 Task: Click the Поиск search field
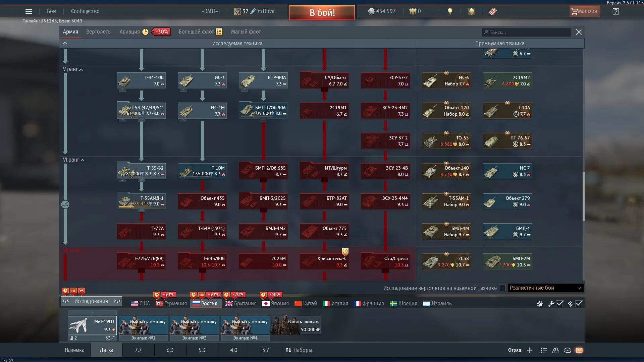pos(527,32)
